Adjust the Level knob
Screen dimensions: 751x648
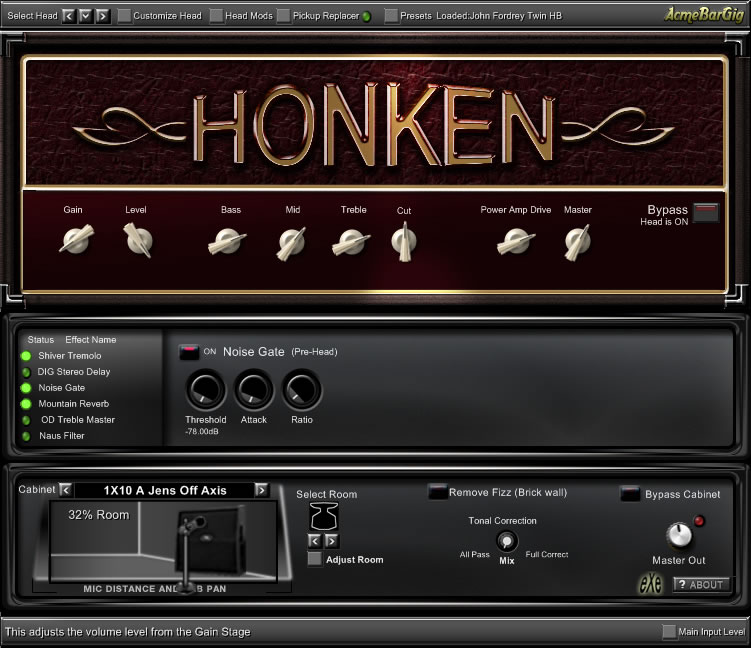[x=139, y=240]
